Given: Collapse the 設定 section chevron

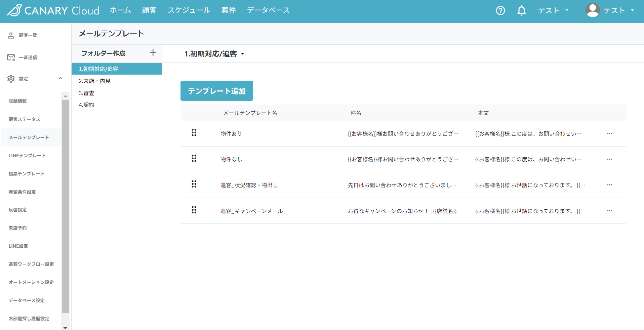Looking at the screenshot, I should [x=61, y=78].
